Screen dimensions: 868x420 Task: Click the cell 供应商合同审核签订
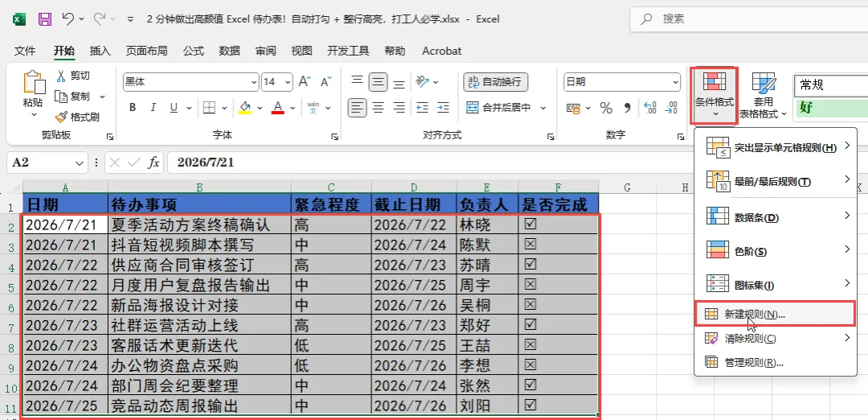199,264
